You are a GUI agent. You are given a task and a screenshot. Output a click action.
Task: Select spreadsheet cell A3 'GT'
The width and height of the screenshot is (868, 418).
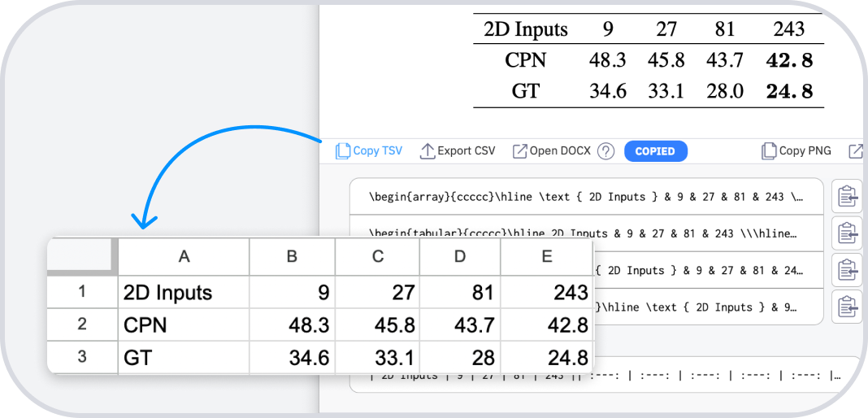pyautogui.click(x=184, y=357)
